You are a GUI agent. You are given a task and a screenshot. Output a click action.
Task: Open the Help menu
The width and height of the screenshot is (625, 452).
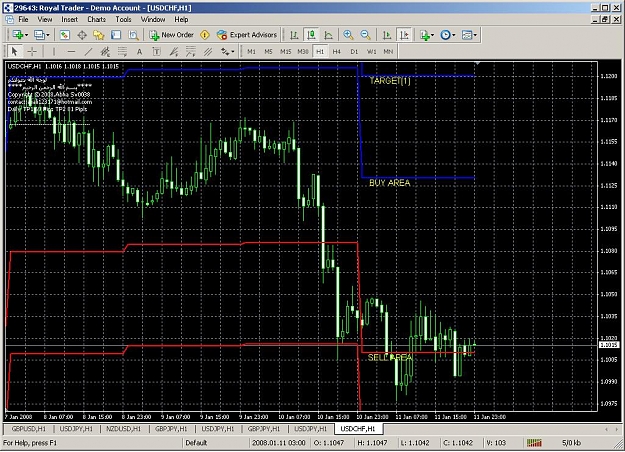181,20
